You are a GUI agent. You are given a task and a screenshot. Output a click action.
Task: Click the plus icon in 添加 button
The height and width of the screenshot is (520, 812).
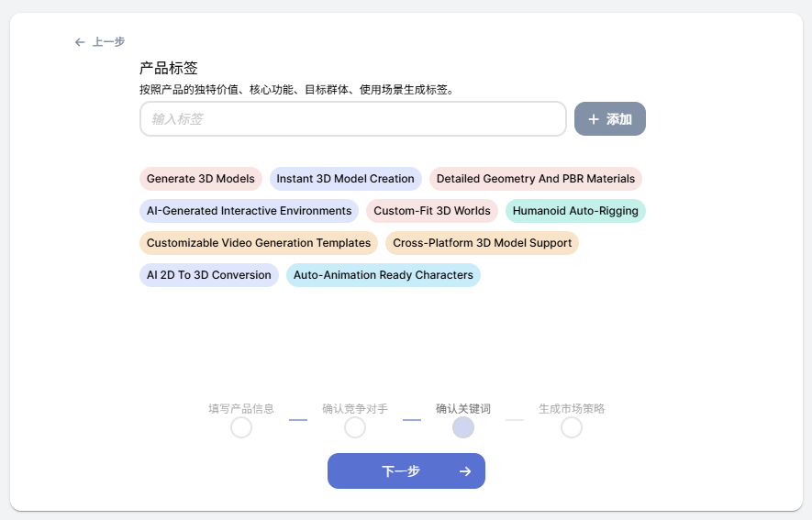594,119
